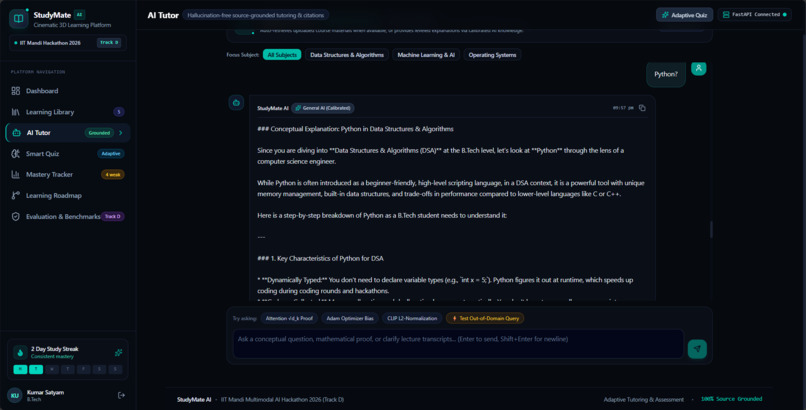Toggle the second highlighted streak day box
Viewport: 806px width, 410px height.
tap(36, 369)
